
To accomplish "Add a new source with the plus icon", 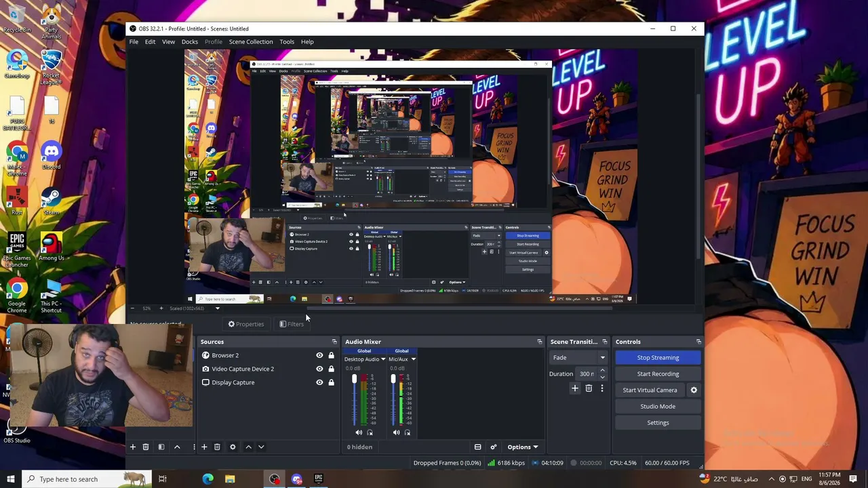I will (204, 447).
